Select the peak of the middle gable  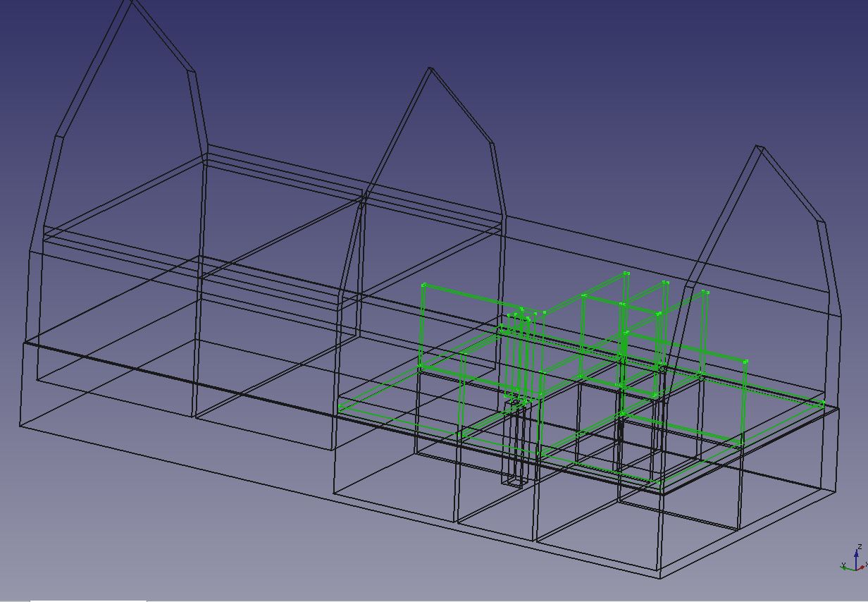(430, 68)
